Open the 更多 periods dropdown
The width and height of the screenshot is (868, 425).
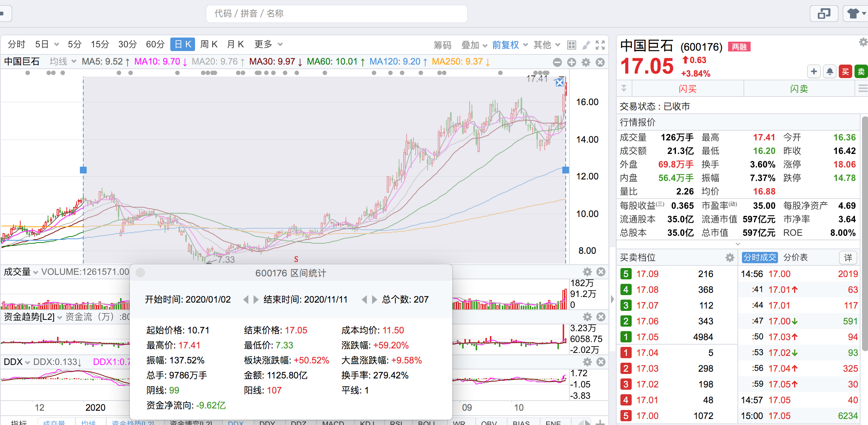[268, 44]
